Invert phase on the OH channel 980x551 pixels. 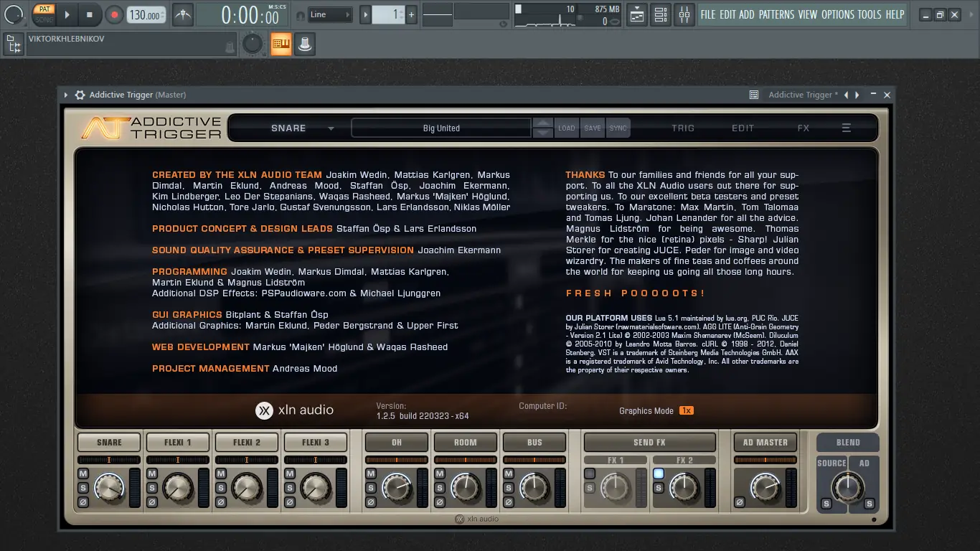[371, 501]
